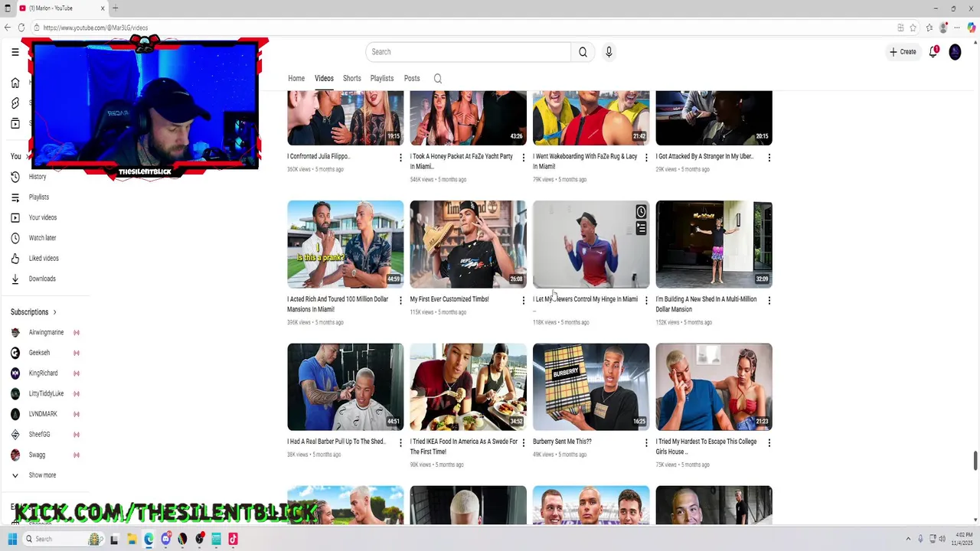Open options for Building A New Shed video
The width and height of the screenshot is (980, 551).
tap(769, 301)
